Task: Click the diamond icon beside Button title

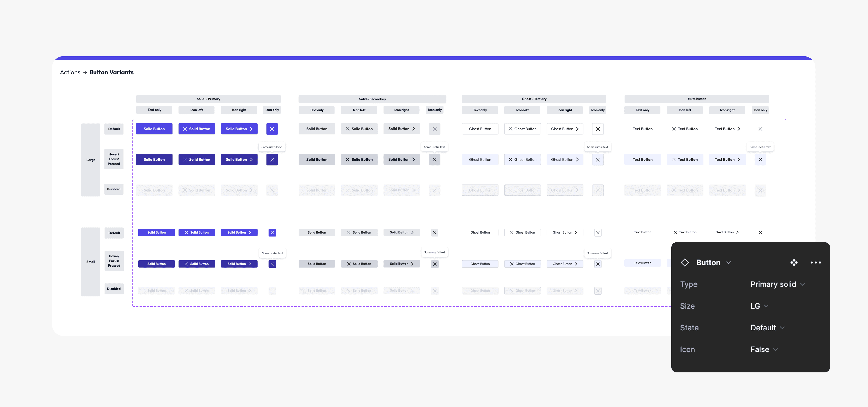Action: pos(685,263)
